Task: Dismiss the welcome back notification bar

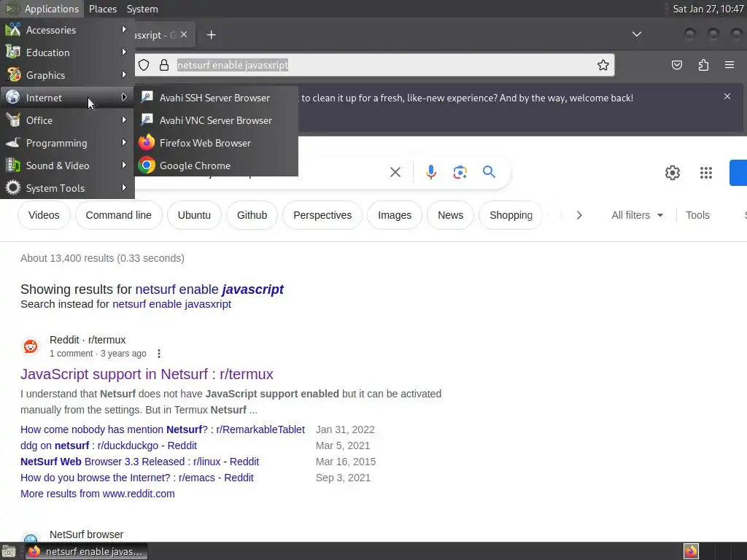Action: (727, 96)
